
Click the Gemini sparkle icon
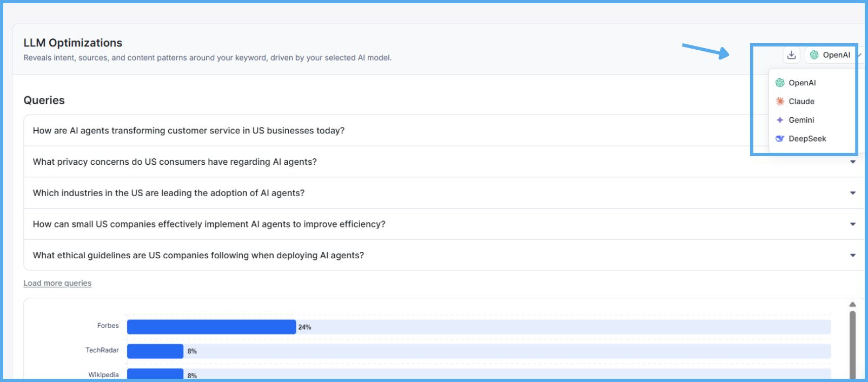(780, 120)
